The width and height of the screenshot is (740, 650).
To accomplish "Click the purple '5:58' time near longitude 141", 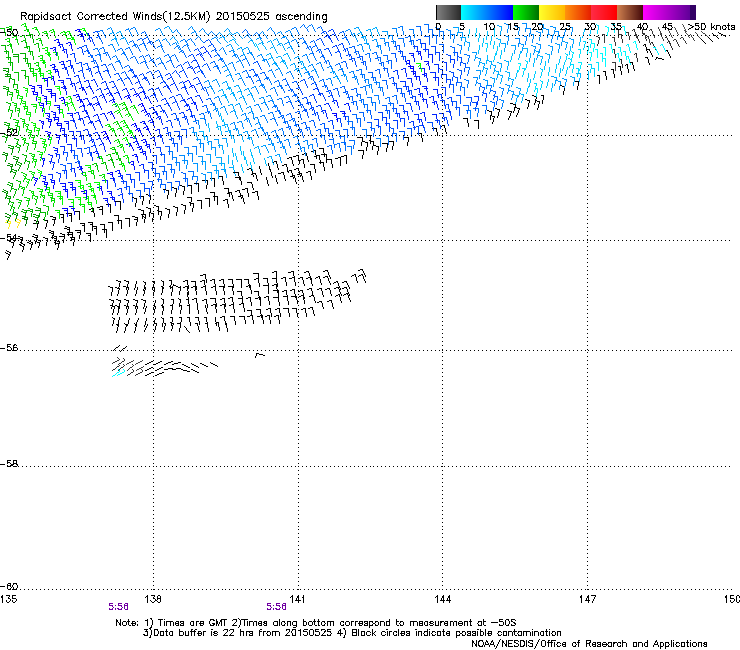I will pos(277,607).
